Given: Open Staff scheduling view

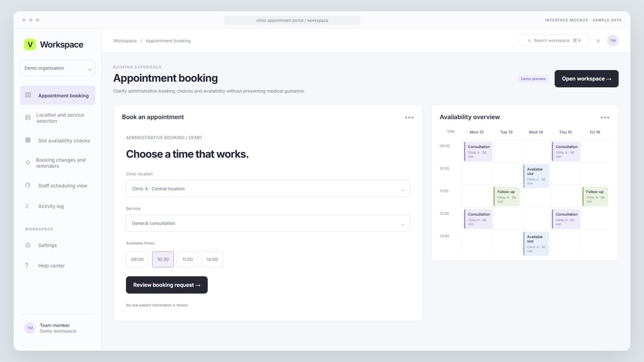Looking at the screenshot, I should (57, 185).
